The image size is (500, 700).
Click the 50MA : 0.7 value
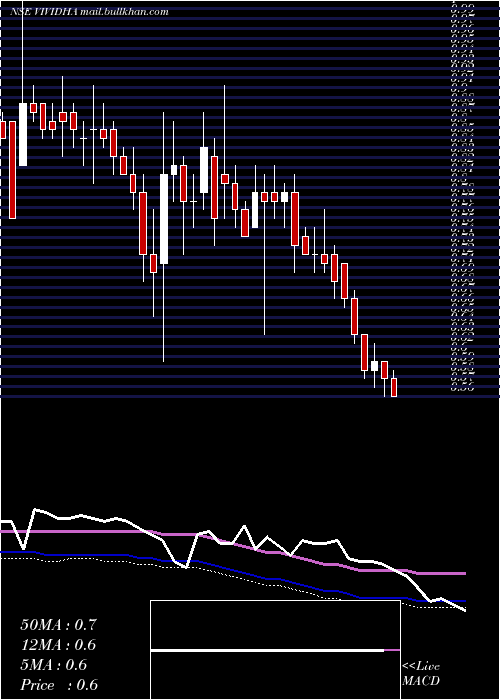(x=58, y=625)
